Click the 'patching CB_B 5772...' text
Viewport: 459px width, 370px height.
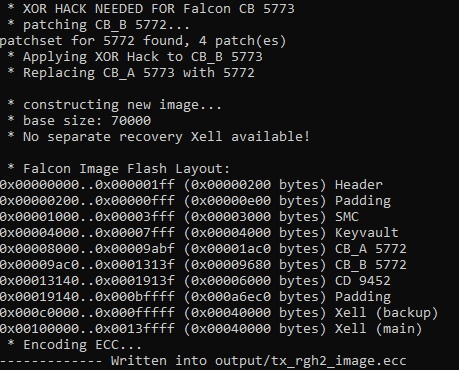106,25
